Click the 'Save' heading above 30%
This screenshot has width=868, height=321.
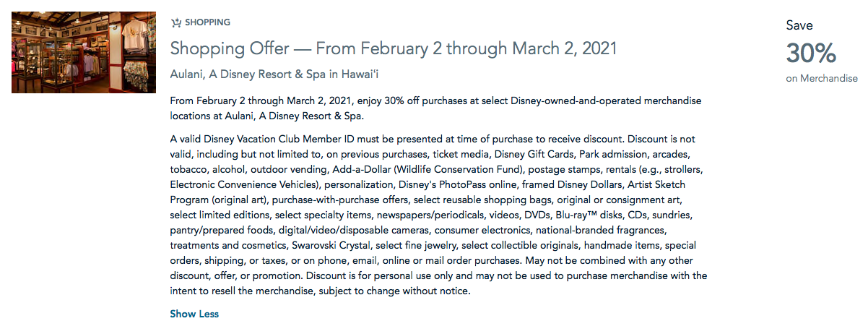(799, 25)
